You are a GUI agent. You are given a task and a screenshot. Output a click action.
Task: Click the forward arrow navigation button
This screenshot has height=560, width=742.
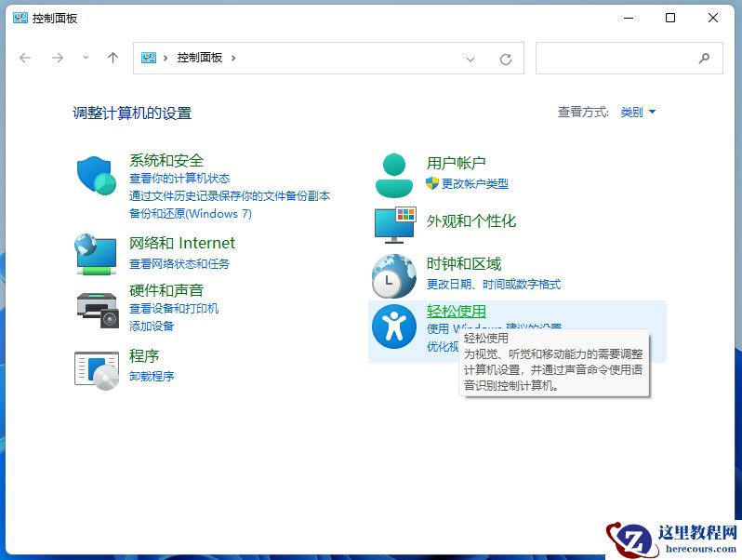58,58
